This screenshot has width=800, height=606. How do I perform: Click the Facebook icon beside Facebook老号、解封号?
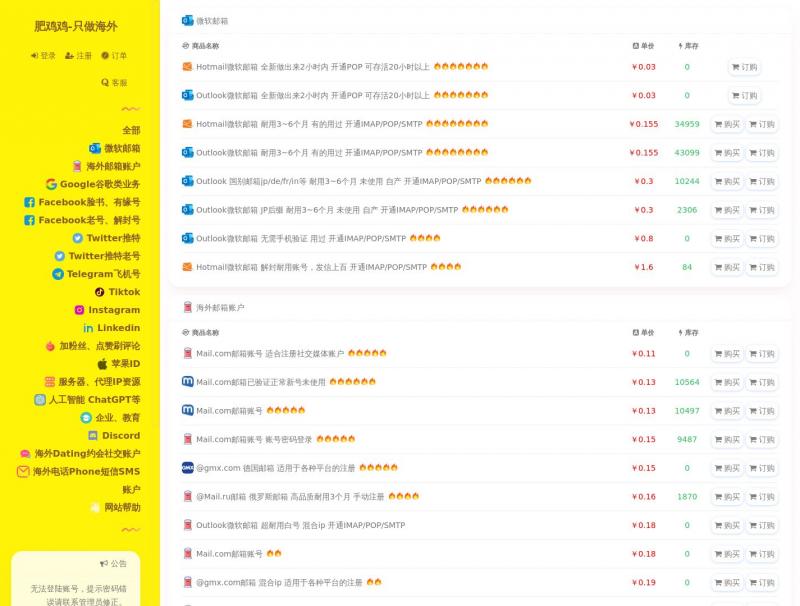[30, 220]
